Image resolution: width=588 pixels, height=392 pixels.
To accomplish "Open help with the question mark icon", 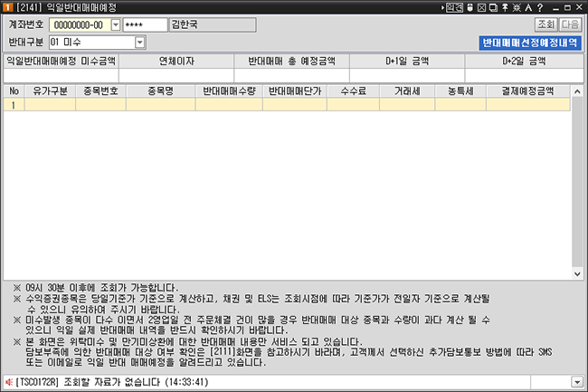I will pyautogui.click(x=540, y=7).
